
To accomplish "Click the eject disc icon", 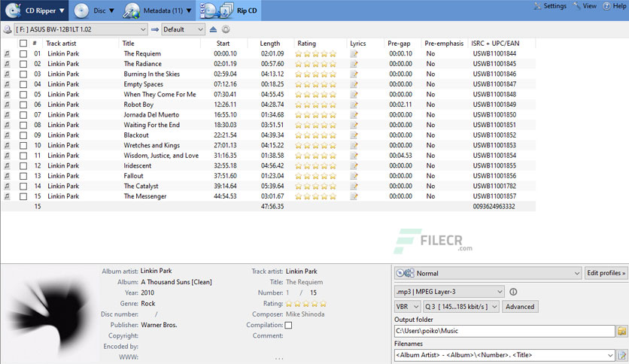I will coord(213,29).
